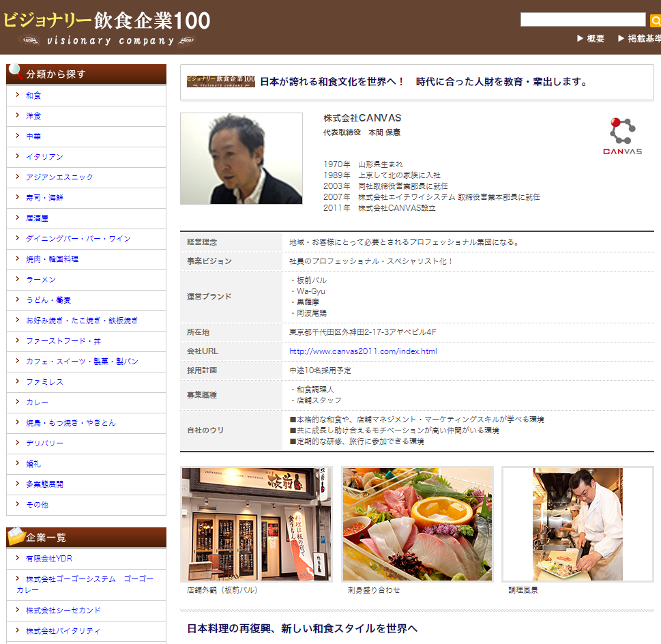
Task: Select the アジアンエスニック category
Action: [x=59, y=177]
